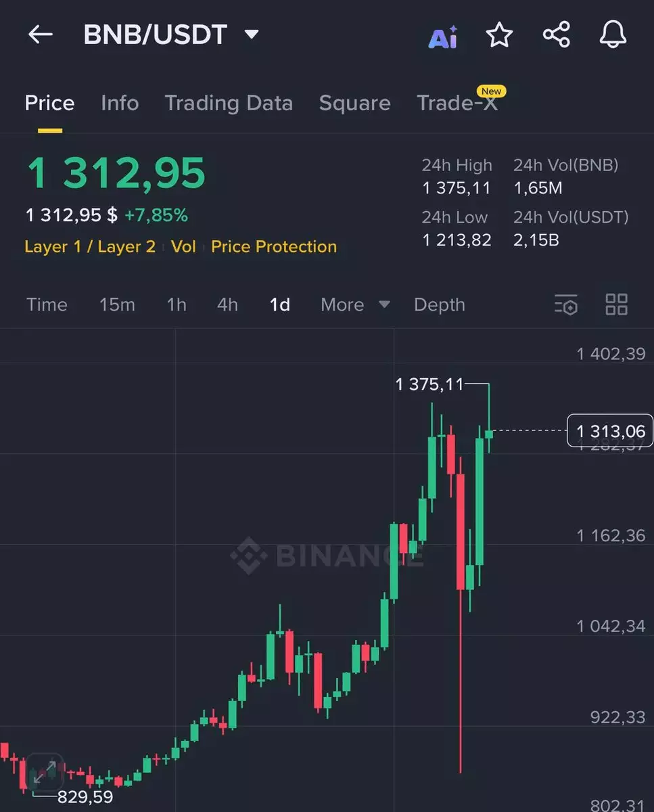Click the 1 313,06 current price marker

pyautogui.click(x=610, y=431)
